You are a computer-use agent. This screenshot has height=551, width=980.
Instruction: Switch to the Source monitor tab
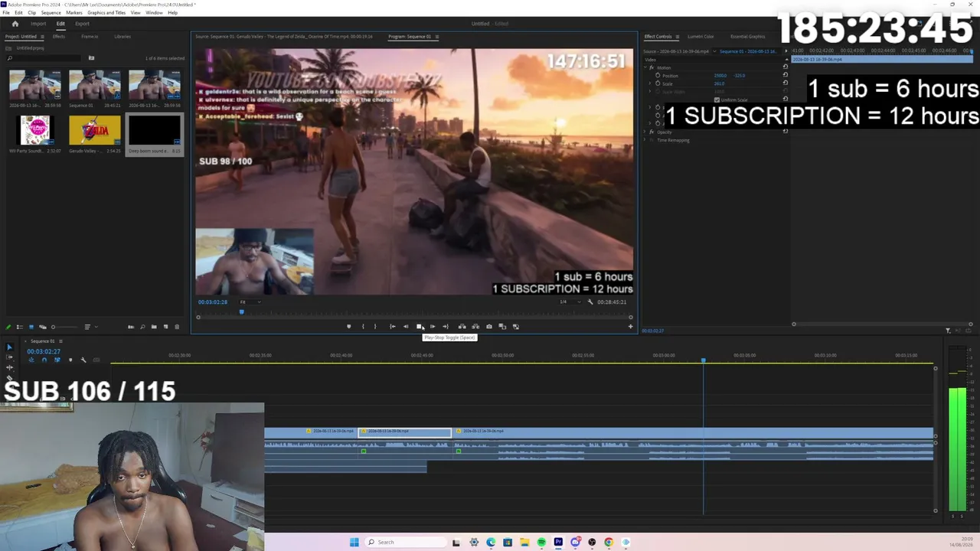click(x=283, y=37)
